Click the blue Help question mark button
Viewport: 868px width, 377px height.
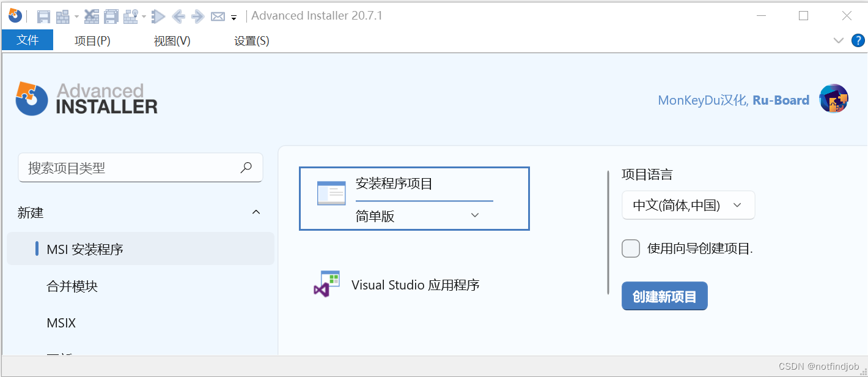click(858, 40)
